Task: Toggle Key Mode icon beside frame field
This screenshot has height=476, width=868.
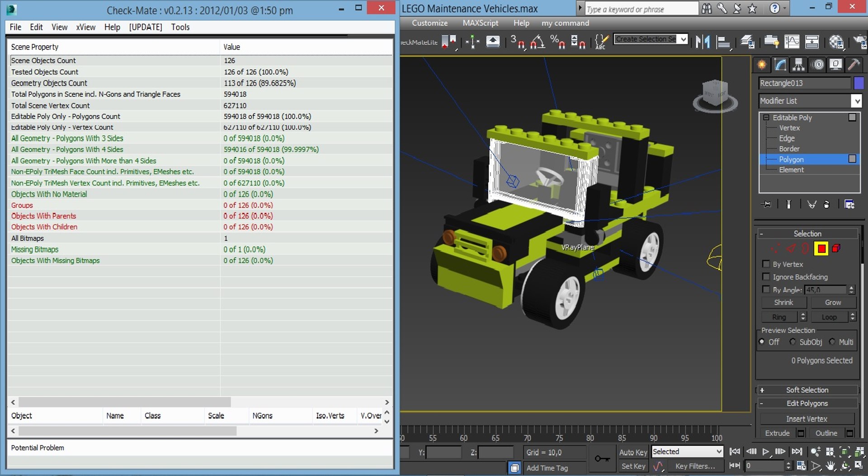Action: coord(735,465)
